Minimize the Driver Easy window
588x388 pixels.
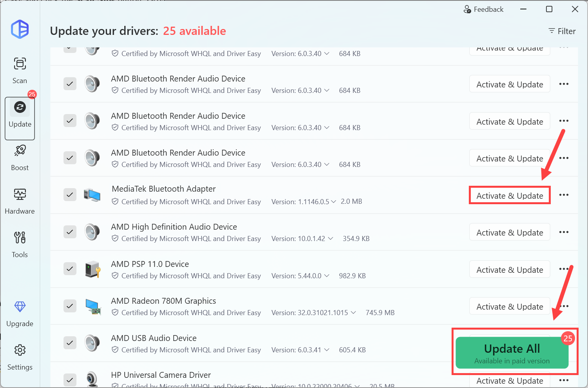(x=523, y=9)
